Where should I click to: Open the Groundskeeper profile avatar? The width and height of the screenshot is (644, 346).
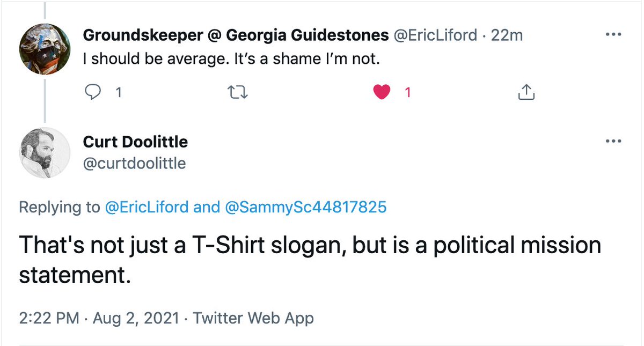44,48
